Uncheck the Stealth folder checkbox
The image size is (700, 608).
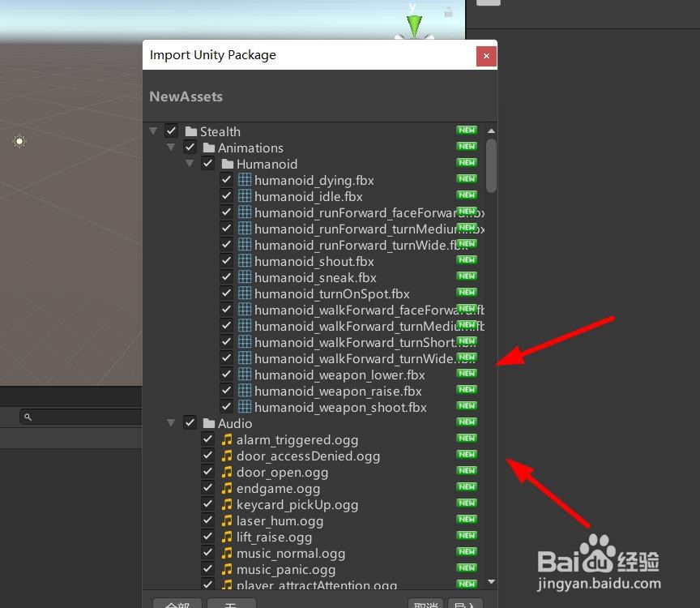click(172, 131)
